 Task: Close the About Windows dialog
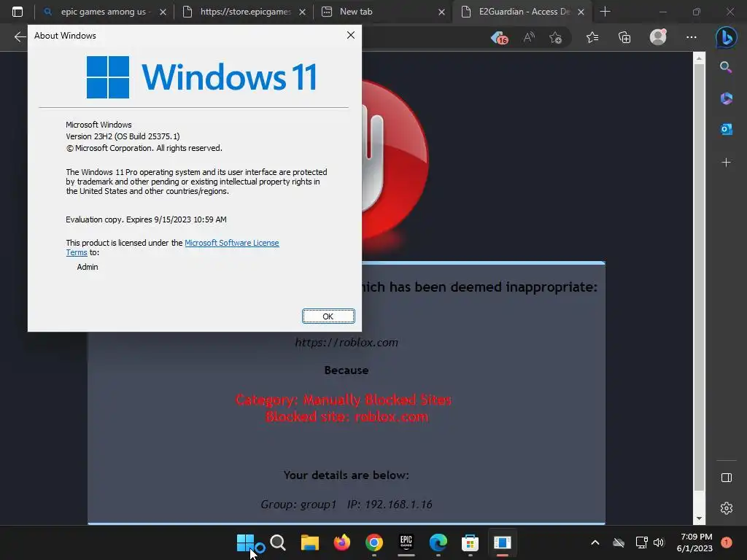click(351, 35)
